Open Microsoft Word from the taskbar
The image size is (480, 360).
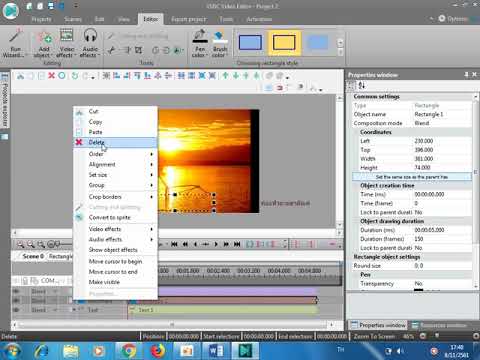pos(216,351)
